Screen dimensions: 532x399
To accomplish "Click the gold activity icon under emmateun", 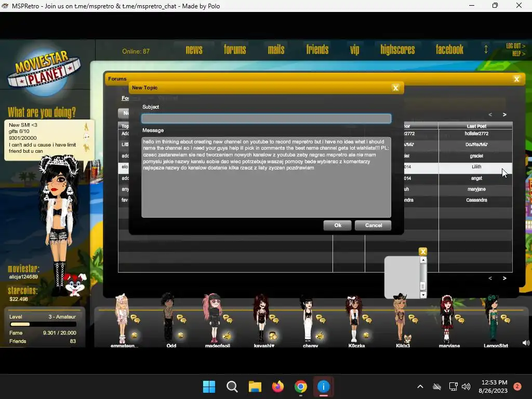I will click(x=135, y=335).
